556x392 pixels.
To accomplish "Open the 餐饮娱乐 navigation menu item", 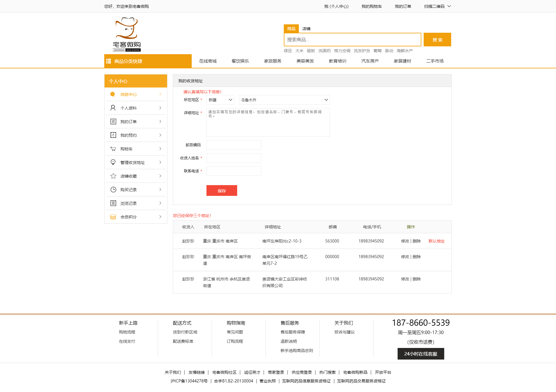I will [x=240, y=61].
